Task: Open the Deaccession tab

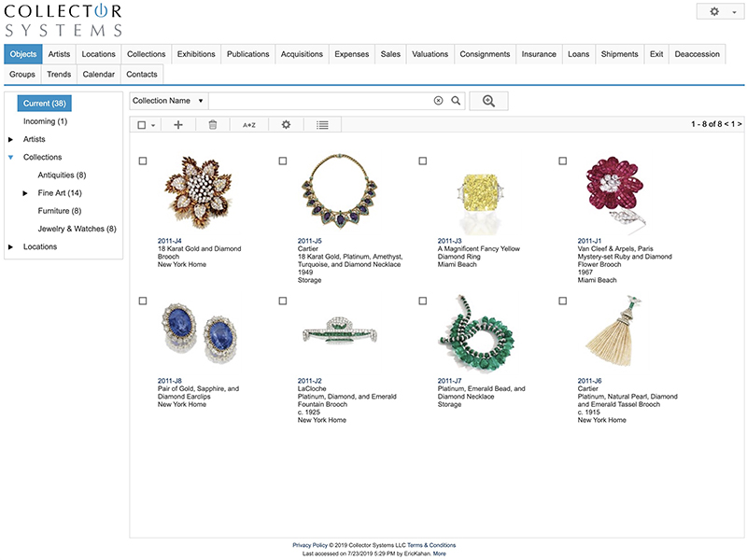Action: point(697,54)
